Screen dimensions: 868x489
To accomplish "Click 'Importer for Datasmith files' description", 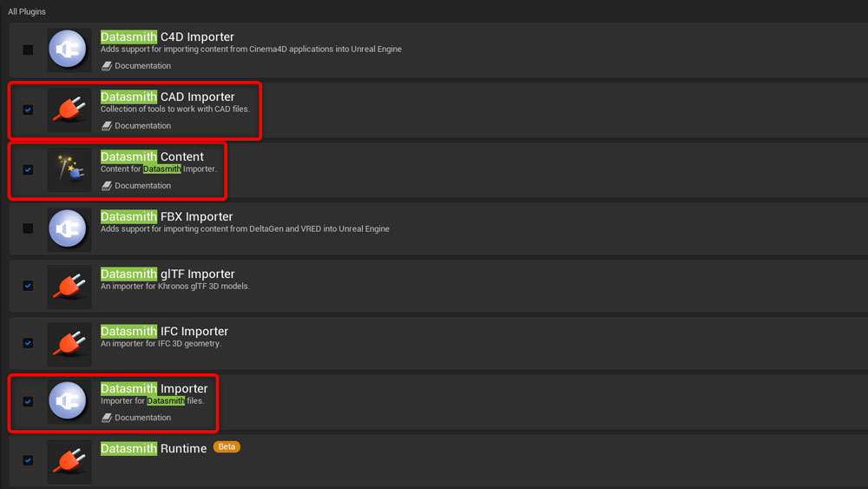I will click(152, 401).
